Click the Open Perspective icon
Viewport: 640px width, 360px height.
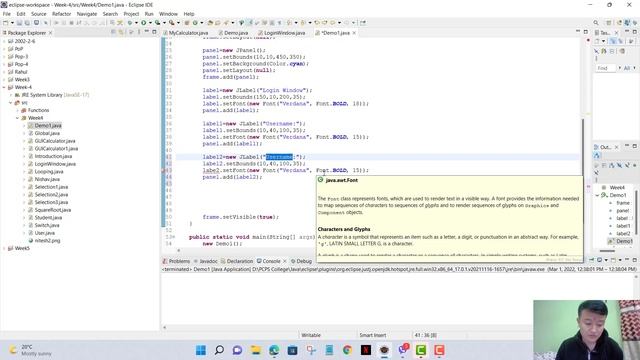(x=609, y=23)
